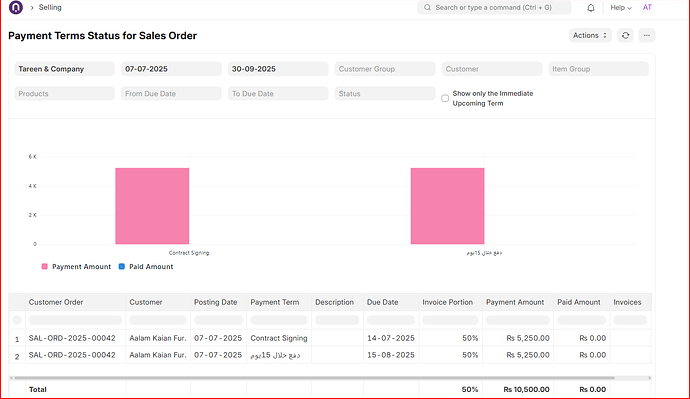The image size is (690, 399).
Task: Click the Contract Signing pink bar
Action: pyautogui.click(x=152, y=206)
